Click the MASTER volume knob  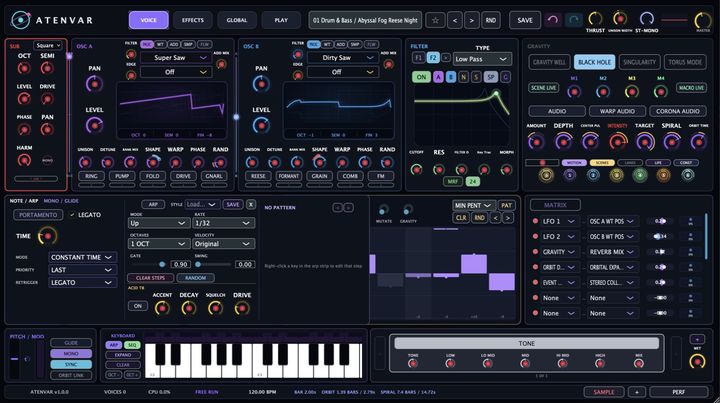[703, 20]
